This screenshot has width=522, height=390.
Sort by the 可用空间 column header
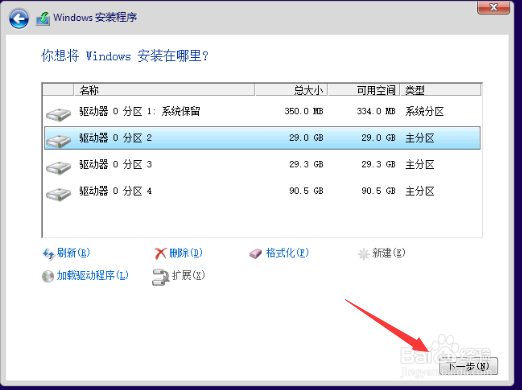pyautogui.click(x=364, y=90)
